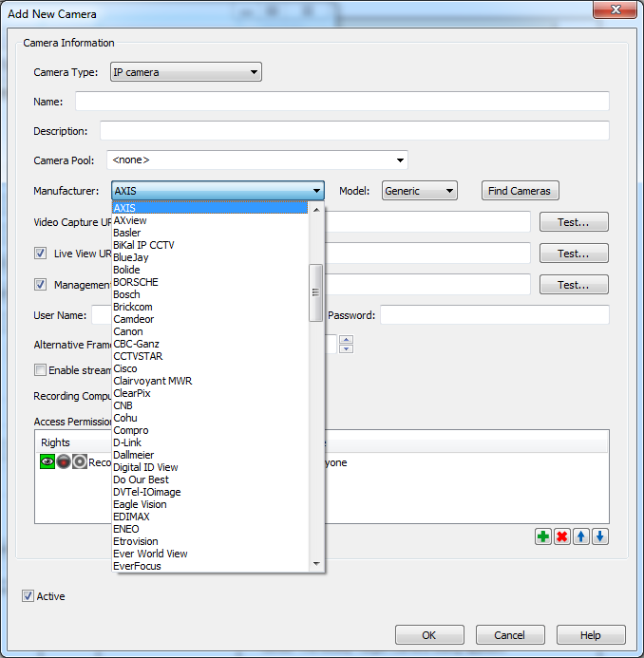The width and height of the screenshot is (644, 658).
Task: Confirm with the OK button
Action: click(x=429, y=634)
